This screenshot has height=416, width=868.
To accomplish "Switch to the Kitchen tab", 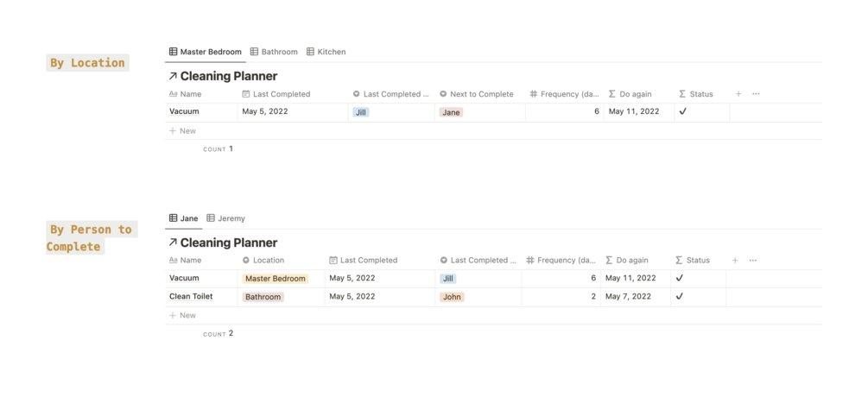I will pyautogui.click(x=326, y=52).
